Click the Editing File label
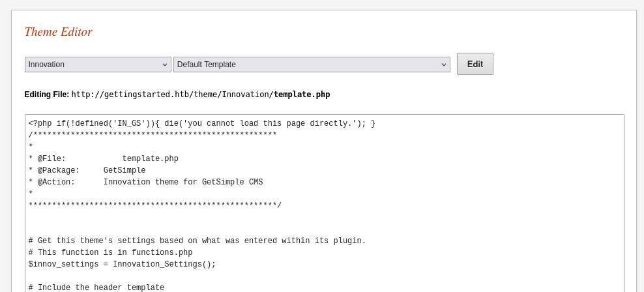The height and width of the screenshot is (292, 644). 47,95
